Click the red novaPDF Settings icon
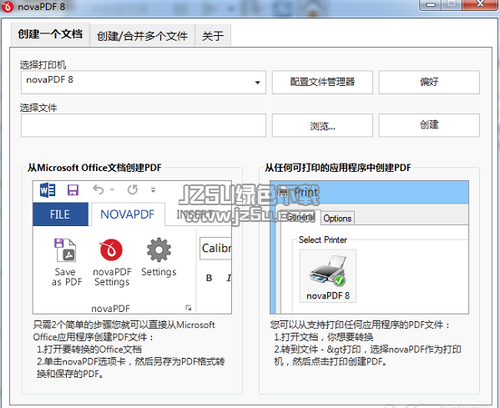 pos(111,250)
